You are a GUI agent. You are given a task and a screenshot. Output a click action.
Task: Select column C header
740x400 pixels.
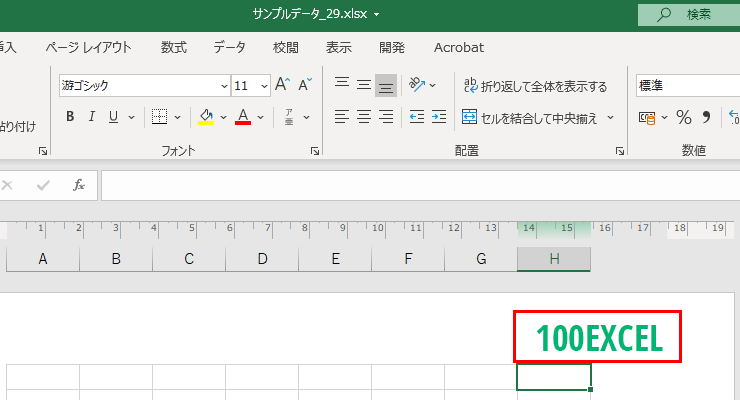(189, 259)
